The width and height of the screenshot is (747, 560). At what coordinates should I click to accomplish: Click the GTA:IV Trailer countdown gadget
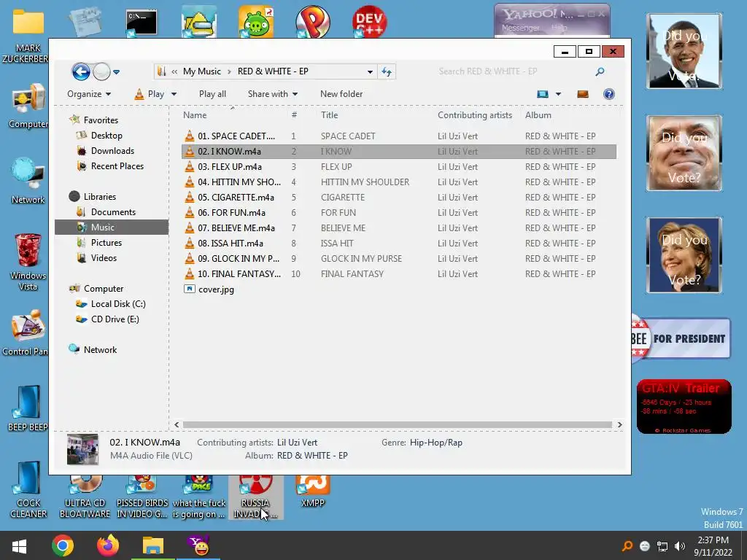tap(684, 406)
